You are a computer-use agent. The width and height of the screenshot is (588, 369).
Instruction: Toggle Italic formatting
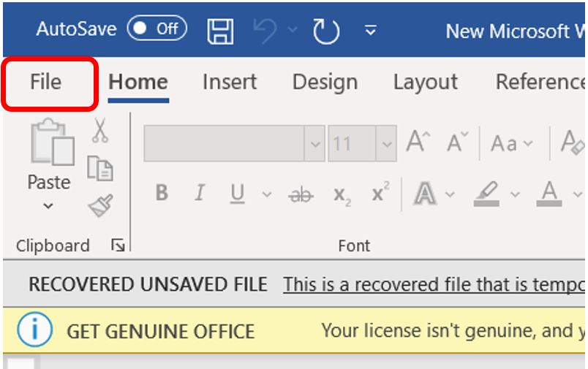tap(199, 194)
